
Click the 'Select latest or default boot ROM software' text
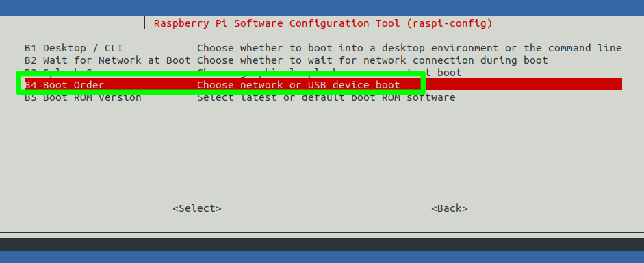point(326,98)
